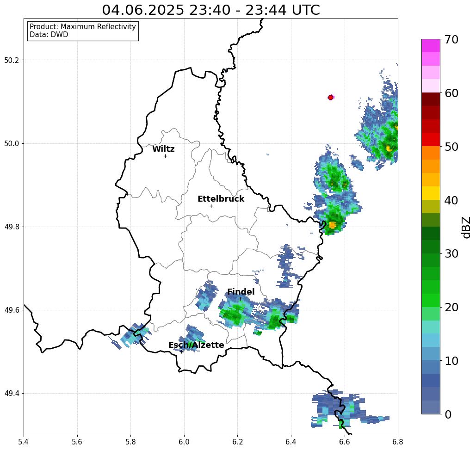The width and height of the screenshot is (476, 450).
Task: Click the 'Data: DWD' label
Action: [x=49, y=35]
